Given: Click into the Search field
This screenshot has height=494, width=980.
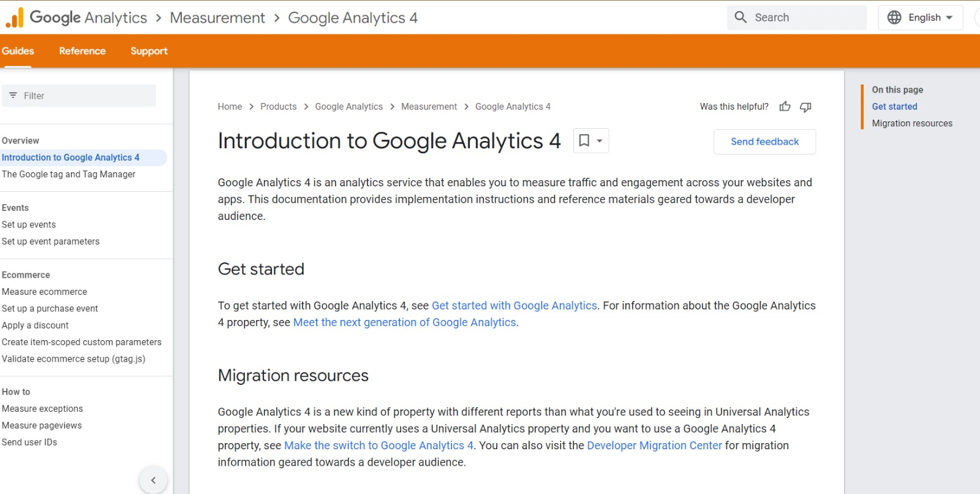Looking at the screenshot, I should 797,17.
